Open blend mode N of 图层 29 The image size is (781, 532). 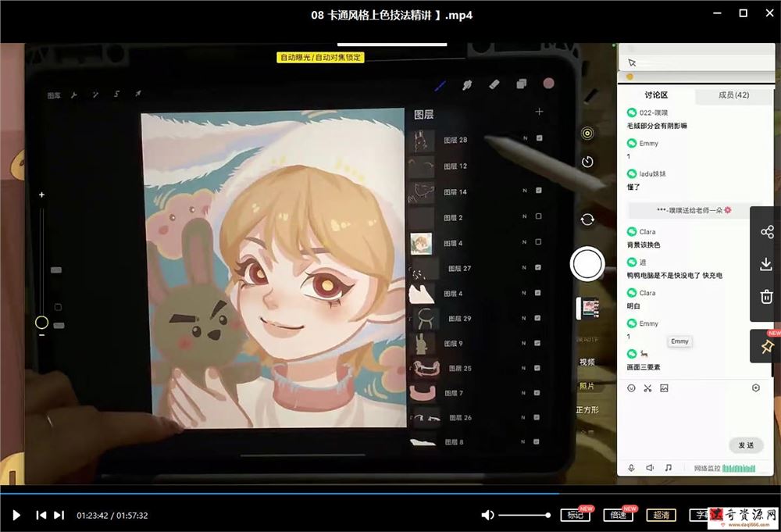pos(523,318)
